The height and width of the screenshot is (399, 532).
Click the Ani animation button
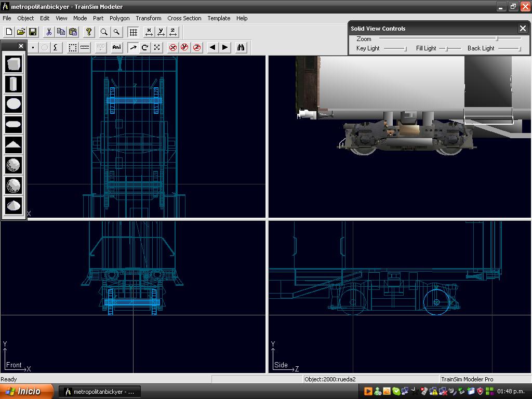116,47
